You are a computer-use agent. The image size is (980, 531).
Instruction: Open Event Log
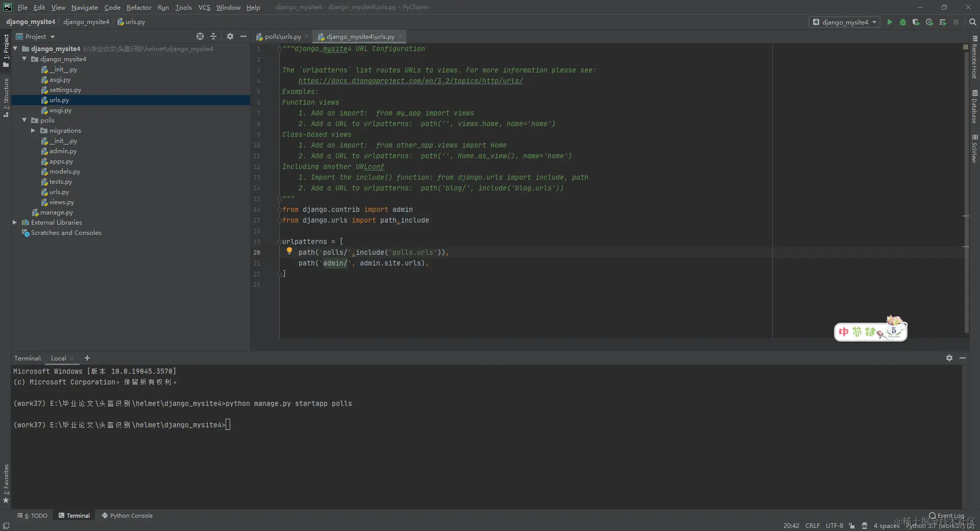[x=946, y=516]
